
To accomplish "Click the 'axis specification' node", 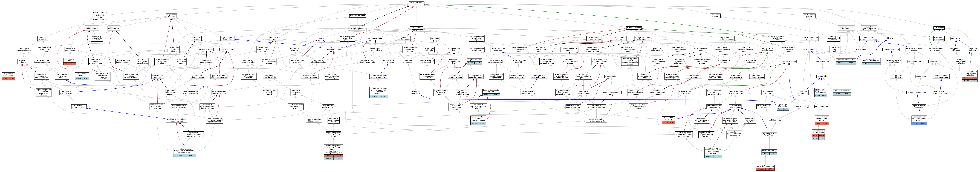I will pyautogui.click(x=915, y=61).
